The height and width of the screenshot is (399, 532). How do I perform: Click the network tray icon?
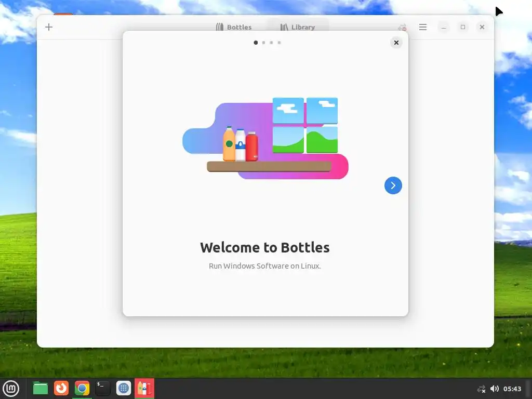pos(481,389)
